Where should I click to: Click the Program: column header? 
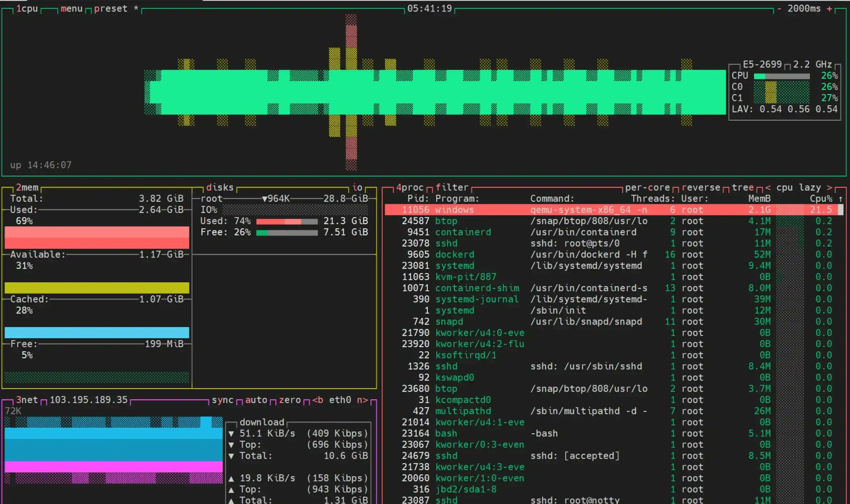(457, 199)
